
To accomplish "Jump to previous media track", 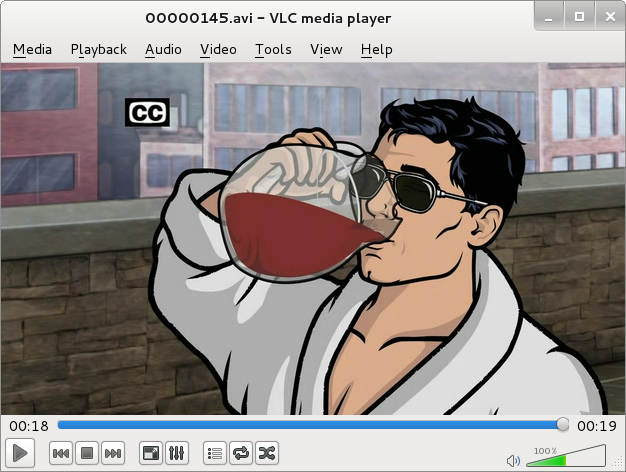I will (61, 453).
